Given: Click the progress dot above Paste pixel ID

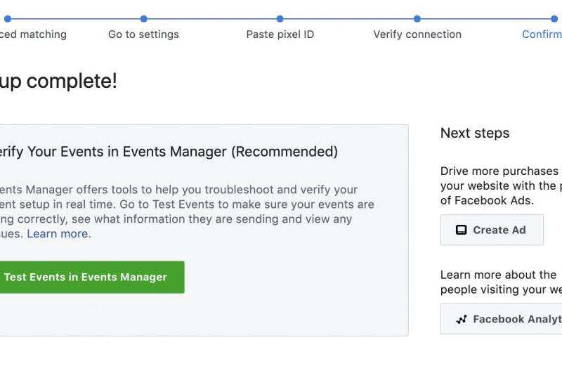Looking at the screenshot, I should pos(280,19).
